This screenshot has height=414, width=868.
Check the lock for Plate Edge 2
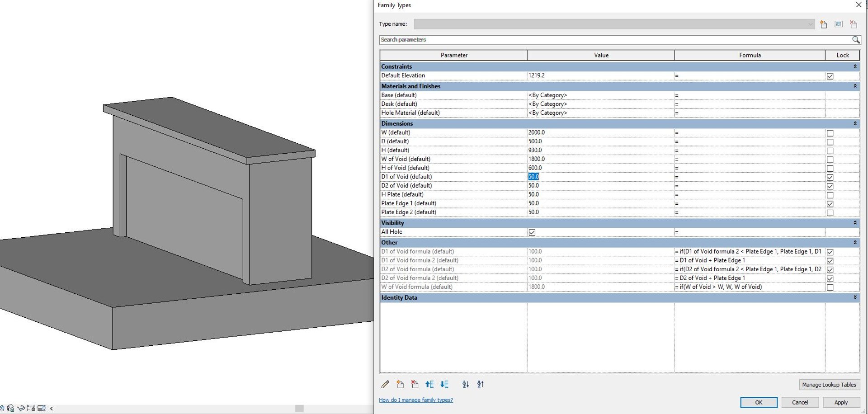point(830,212)
